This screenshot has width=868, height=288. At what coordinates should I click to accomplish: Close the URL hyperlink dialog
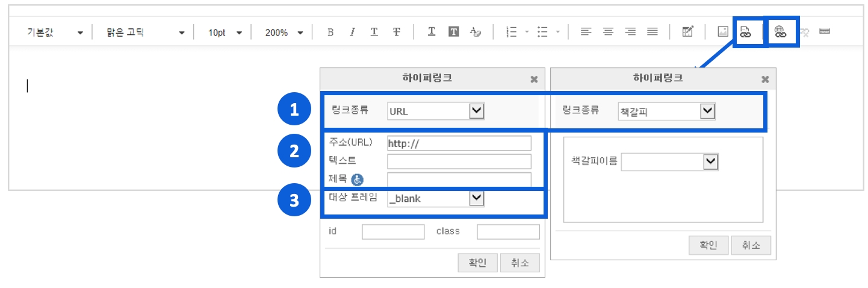click(533, 79)
